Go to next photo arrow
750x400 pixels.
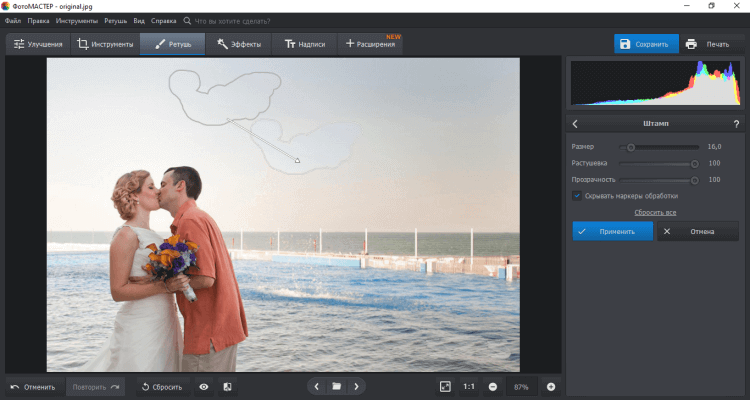click(x=356, y=386)
